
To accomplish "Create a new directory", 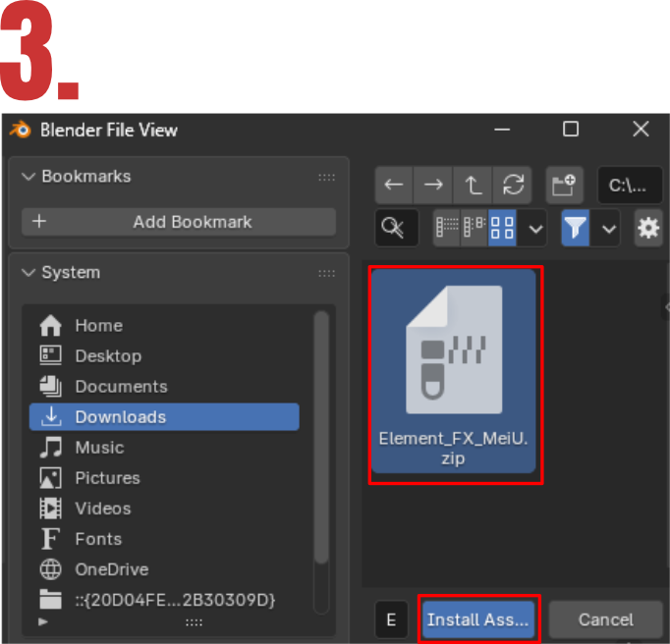I will (x=565, y=185).
